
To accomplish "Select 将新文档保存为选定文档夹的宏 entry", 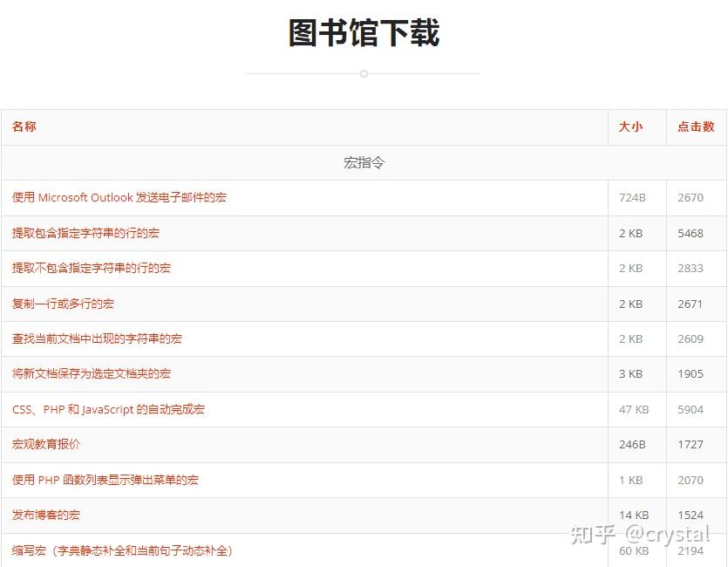I will pyautogui.click(x=91, y=373).
